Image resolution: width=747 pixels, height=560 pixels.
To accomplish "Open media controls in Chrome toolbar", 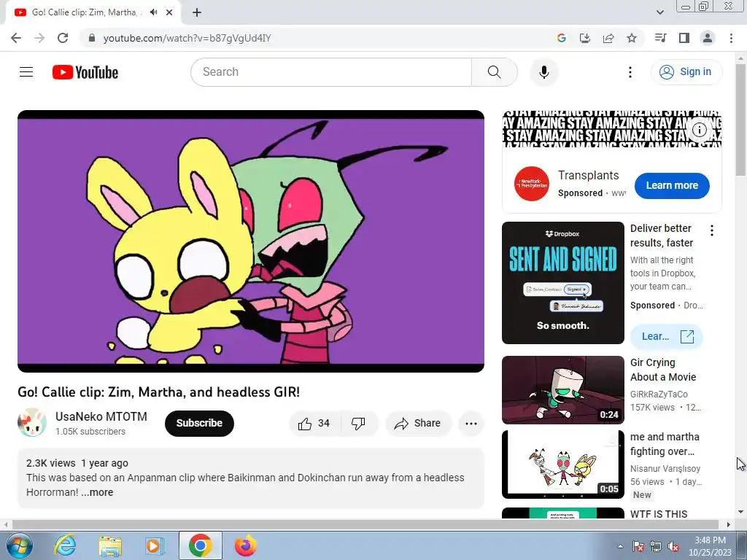I will click(x=660, y=38).
